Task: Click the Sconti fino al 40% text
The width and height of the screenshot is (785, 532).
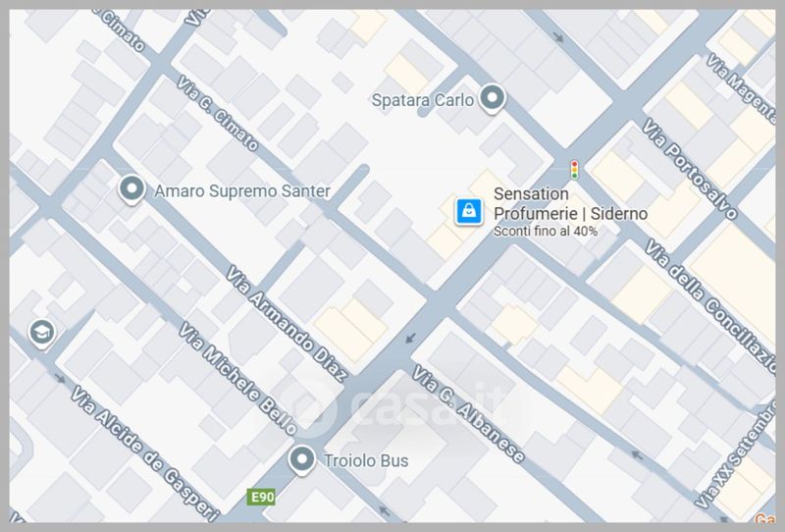Action: point(546,231)
